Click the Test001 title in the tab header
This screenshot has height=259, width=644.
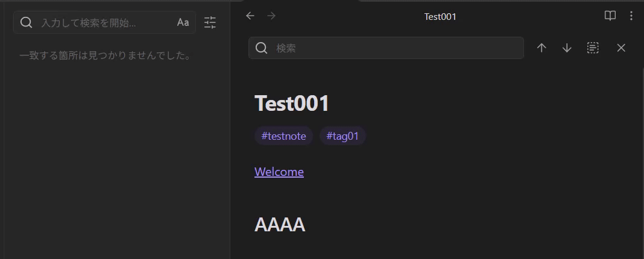pos(440,16)
